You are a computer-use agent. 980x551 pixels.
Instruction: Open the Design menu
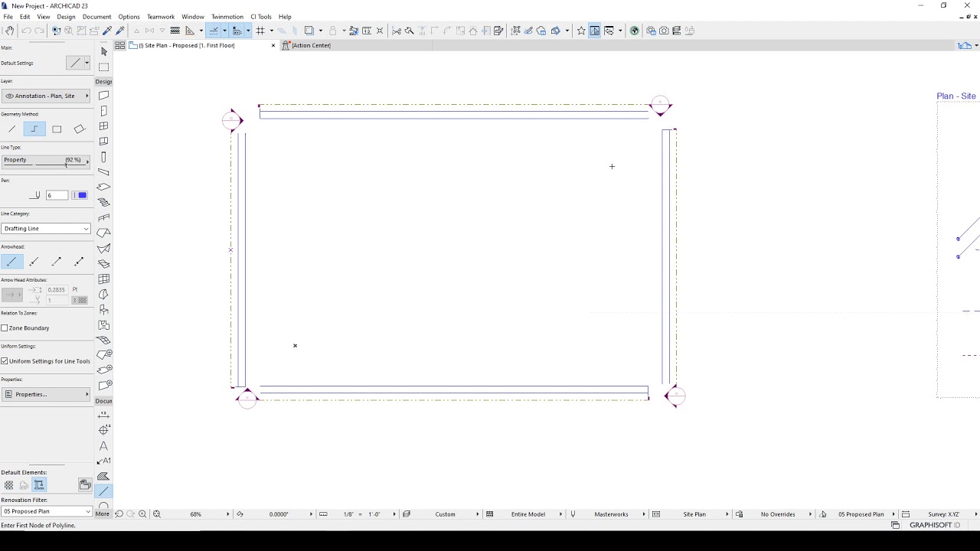point(66,17)
